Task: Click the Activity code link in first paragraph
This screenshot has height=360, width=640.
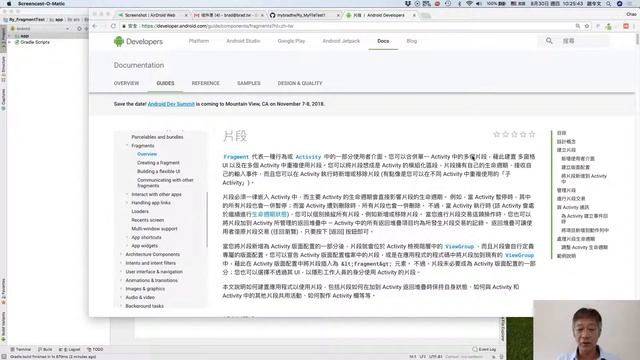Action: 308,157
